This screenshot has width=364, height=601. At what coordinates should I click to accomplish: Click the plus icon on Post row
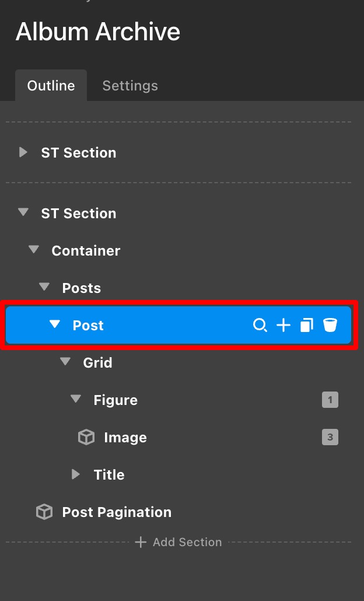coord(283,325)
